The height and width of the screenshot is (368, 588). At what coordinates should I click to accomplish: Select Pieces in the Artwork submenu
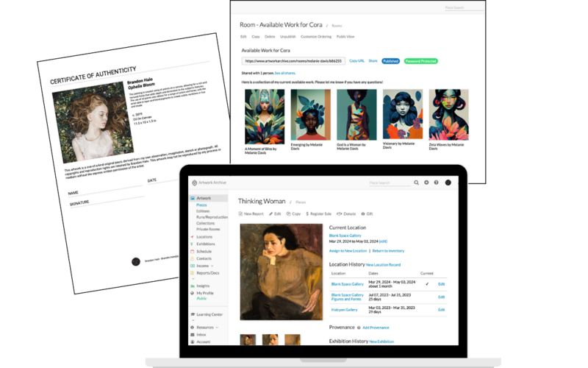[201, 205]
